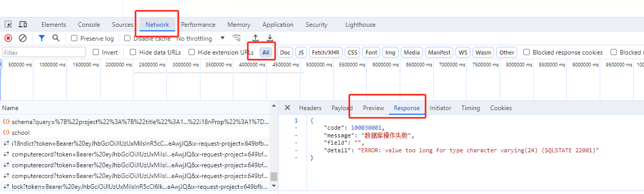Open the Console panel
The height and width of the screenshot is (194, 644).
[x=89, y=25]
